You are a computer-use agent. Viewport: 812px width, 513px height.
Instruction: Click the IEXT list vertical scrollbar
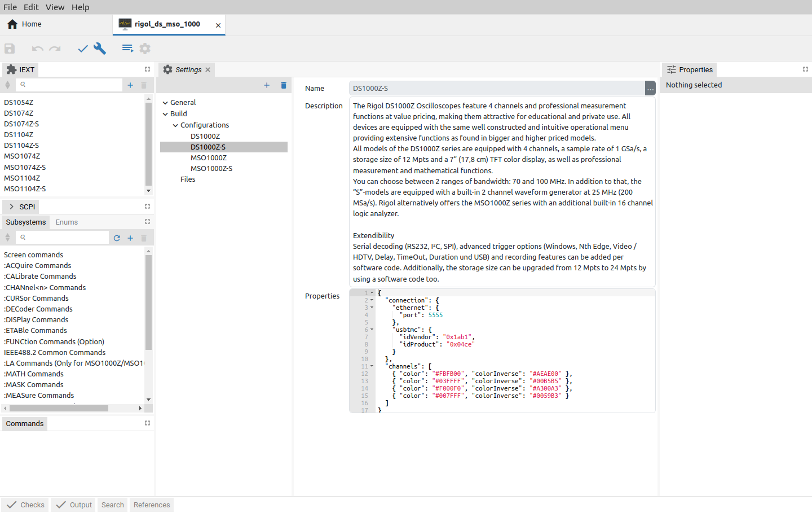point(148,144)
